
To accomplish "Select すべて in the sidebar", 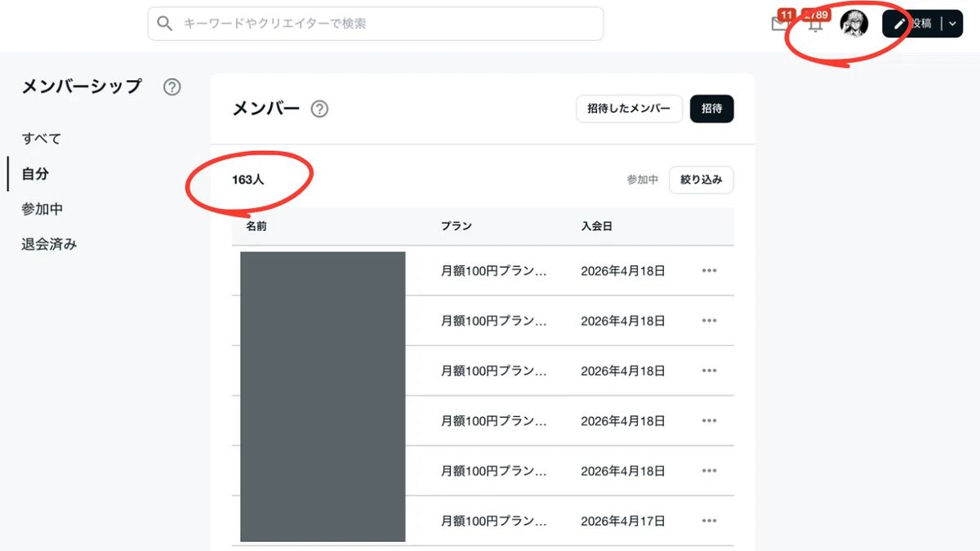I will (x=41, y=139).
